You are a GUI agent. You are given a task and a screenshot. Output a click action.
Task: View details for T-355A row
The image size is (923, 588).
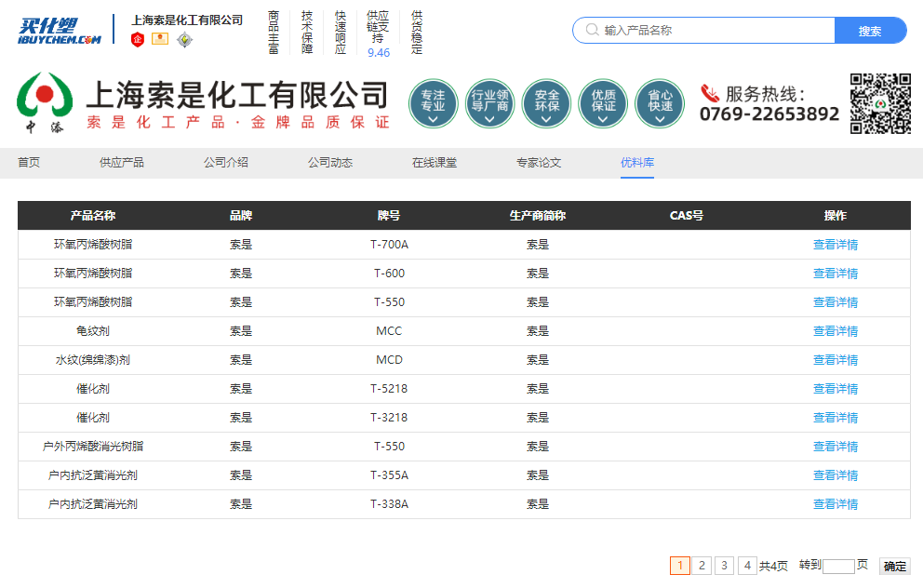[836, 475]
